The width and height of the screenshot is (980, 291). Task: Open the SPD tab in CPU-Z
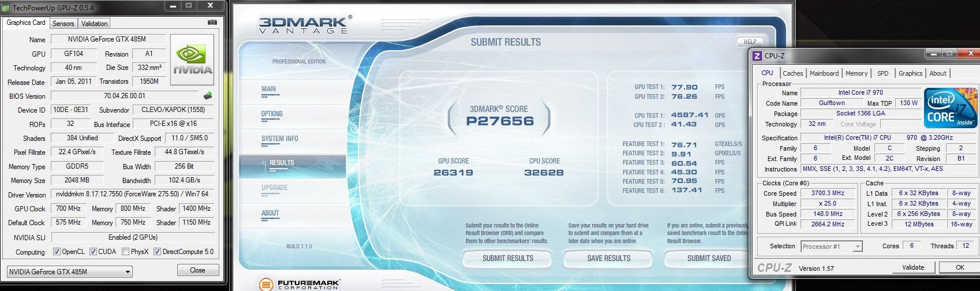point(882,73)
